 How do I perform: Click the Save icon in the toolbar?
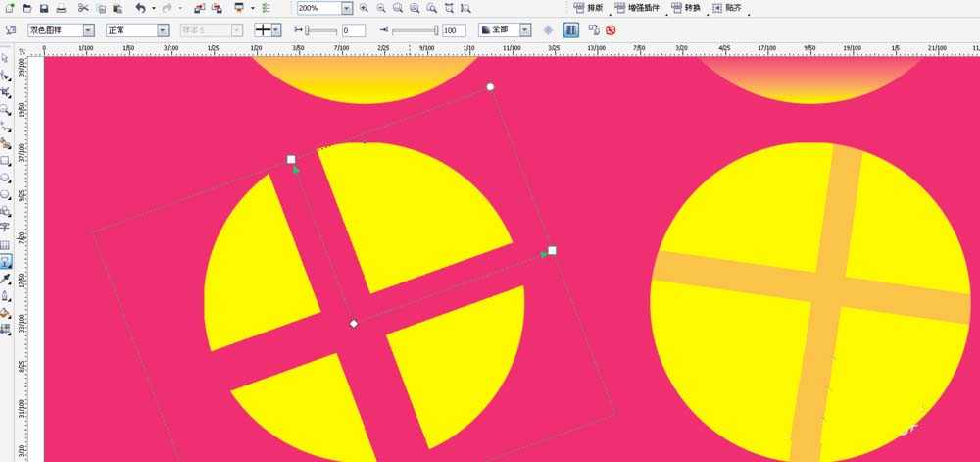[44, 8]
